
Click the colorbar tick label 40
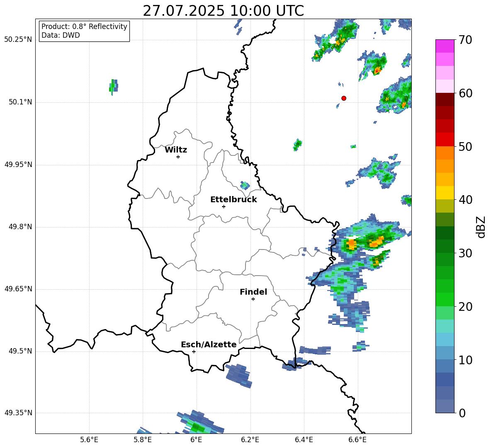coord(465,200)
